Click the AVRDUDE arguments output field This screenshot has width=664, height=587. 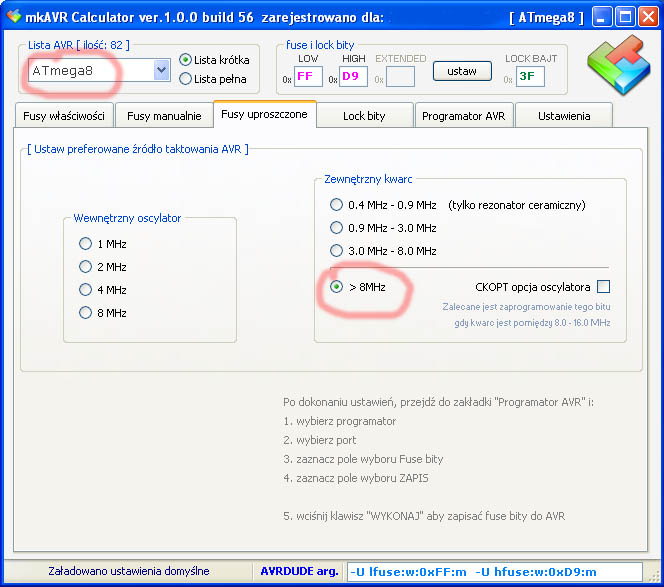[x=494, y=572]
